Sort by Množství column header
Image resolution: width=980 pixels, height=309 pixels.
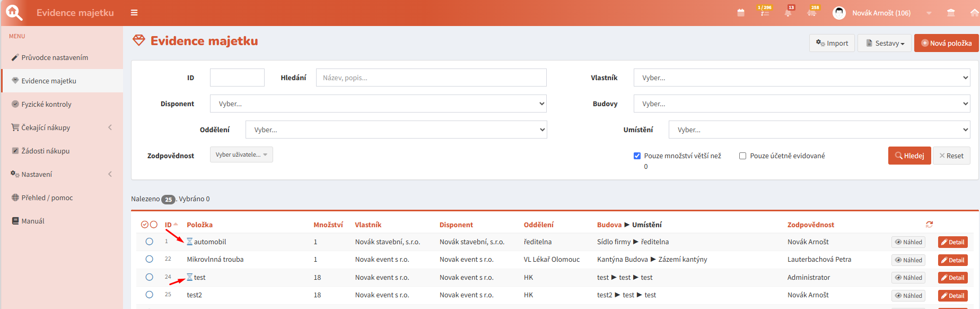pyautogui.click(x=328, y=225)
